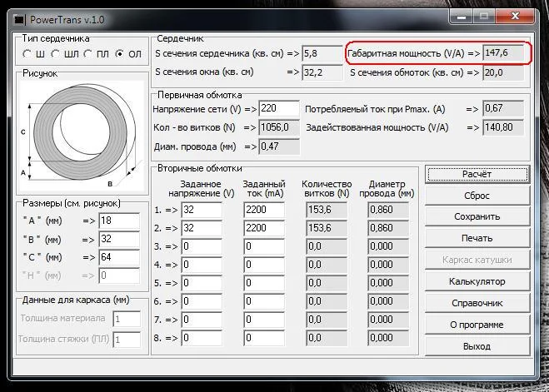Open the О программе about button

point(477,325)
